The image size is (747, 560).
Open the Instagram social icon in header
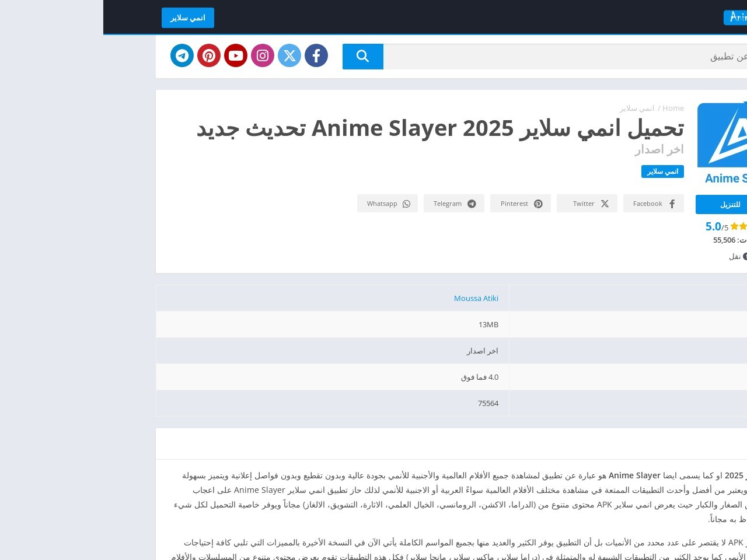(x=263, y=55)
